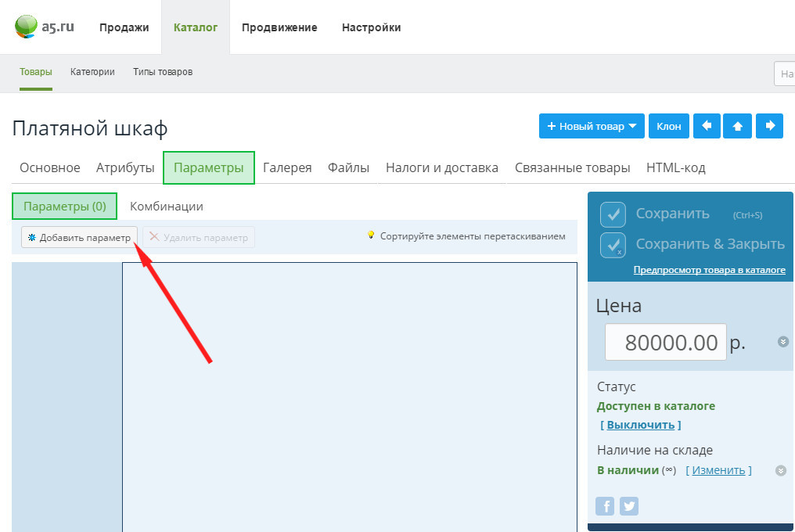
Task: Click the empty parameters list panel
Action: (349, 397)
